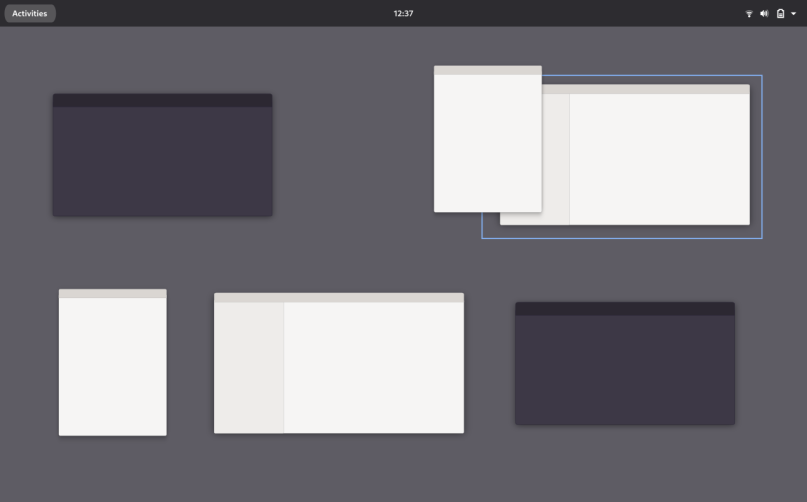
Task: Select the bottom center window with sidebar
Action: pos(373,367)
